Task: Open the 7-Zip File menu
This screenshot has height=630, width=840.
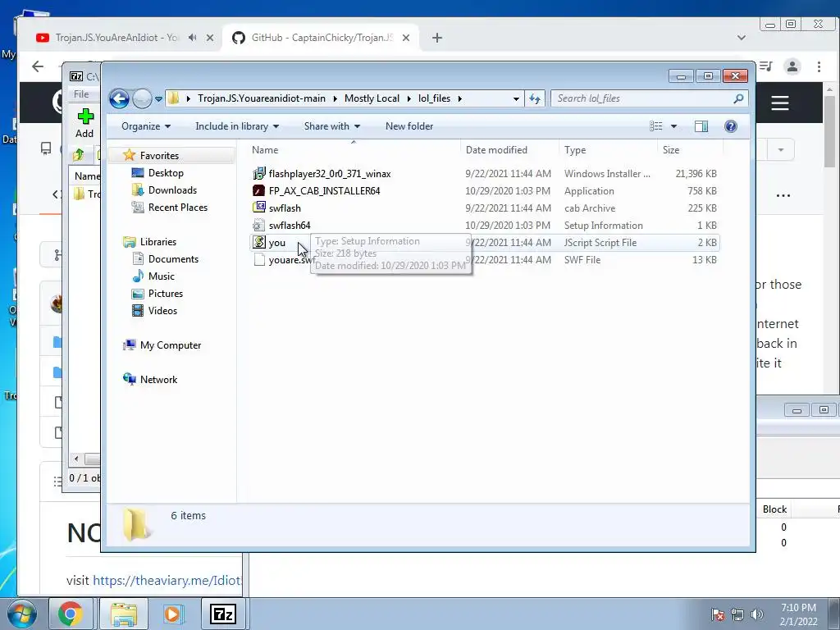Action: point(81,94)
